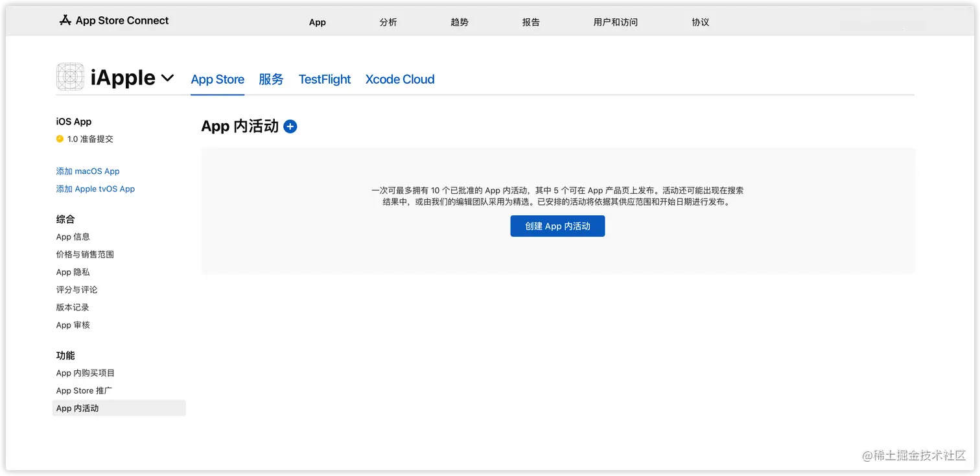Open the 用户和访问 top navigation item
Screen dimensions: 980x476
pyautogui.click(x=616, y=22)
